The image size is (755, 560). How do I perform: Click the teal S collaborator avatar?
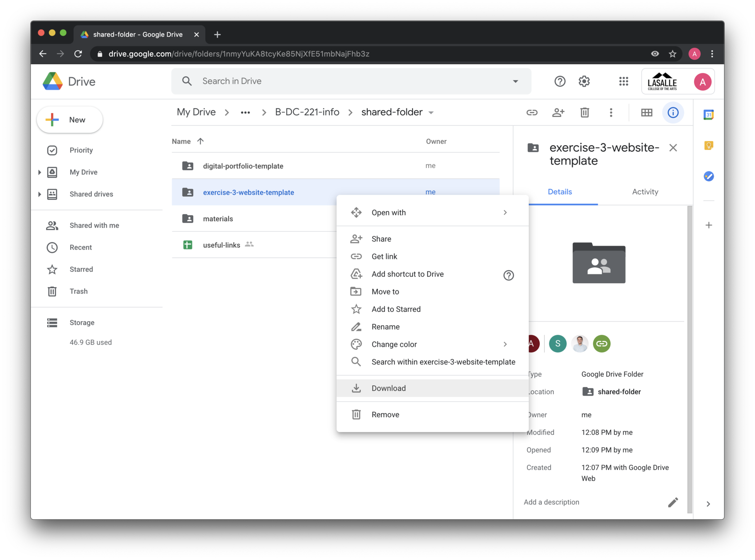pyautogui.click(x=558, y=343)
